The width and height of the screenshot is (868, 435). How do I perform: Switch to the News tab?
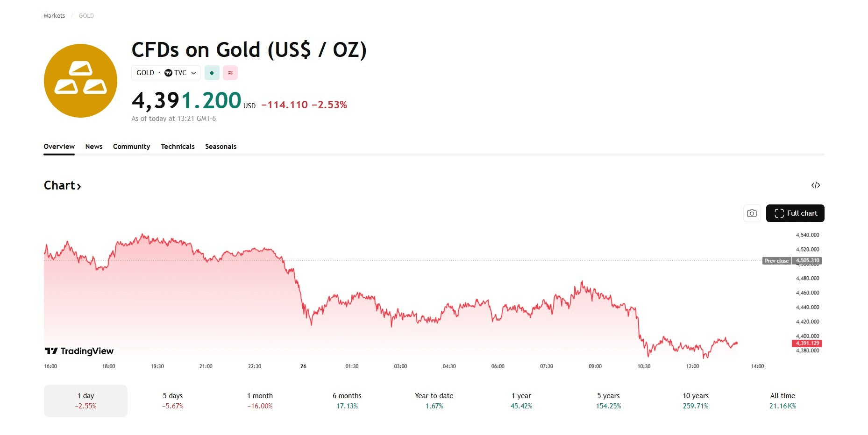pos(94,147)
